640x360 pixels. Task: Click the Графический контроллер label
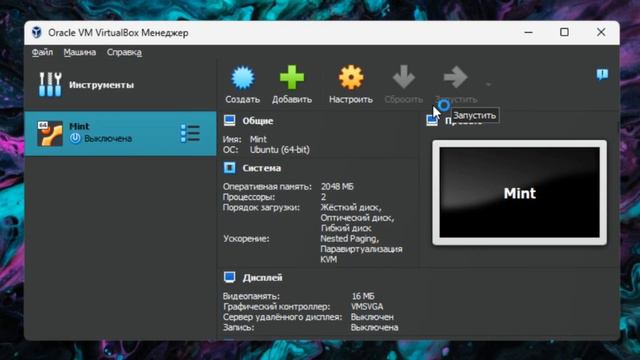(276, 307)
